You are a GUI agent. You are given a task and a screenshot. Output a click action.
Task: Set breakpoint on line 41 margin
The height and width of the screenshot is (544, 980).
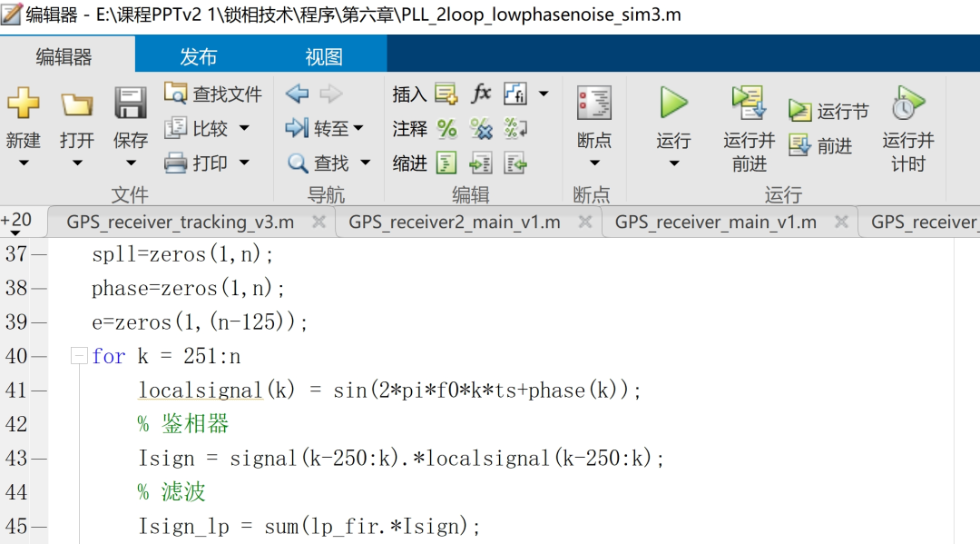(x=39, y=391)
